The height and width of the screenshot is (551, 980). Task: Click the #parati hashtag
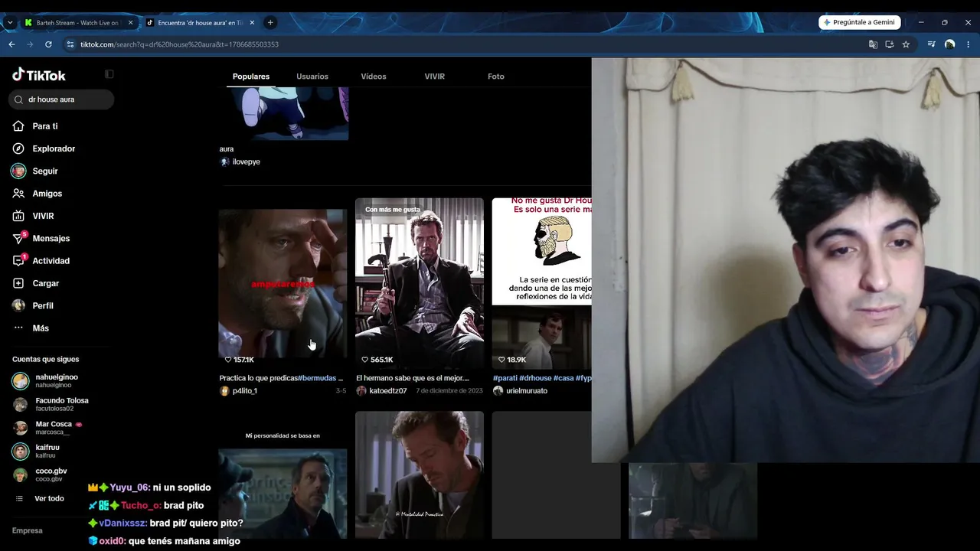click(505, 378)
